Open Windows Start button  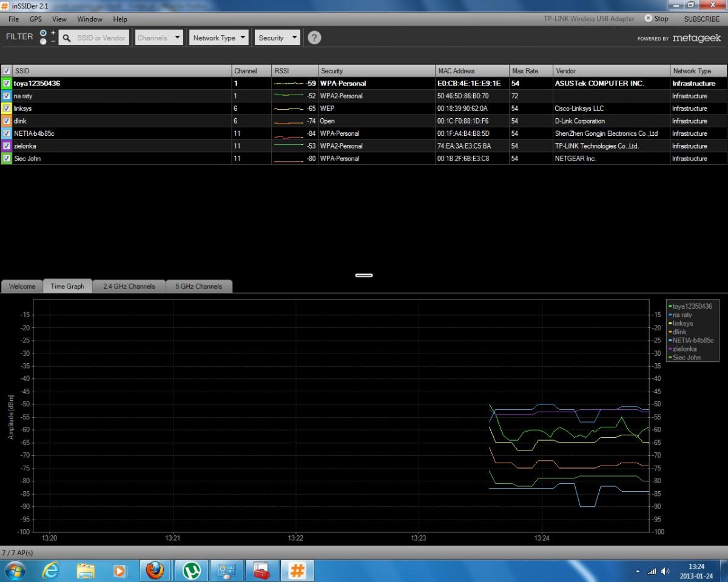coord(15,570)
